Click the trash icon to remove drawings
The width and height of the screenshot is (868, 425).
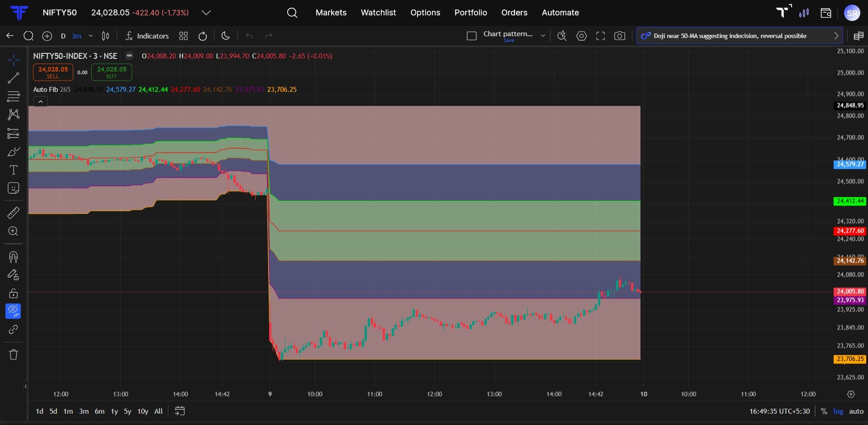pos(14,354)
